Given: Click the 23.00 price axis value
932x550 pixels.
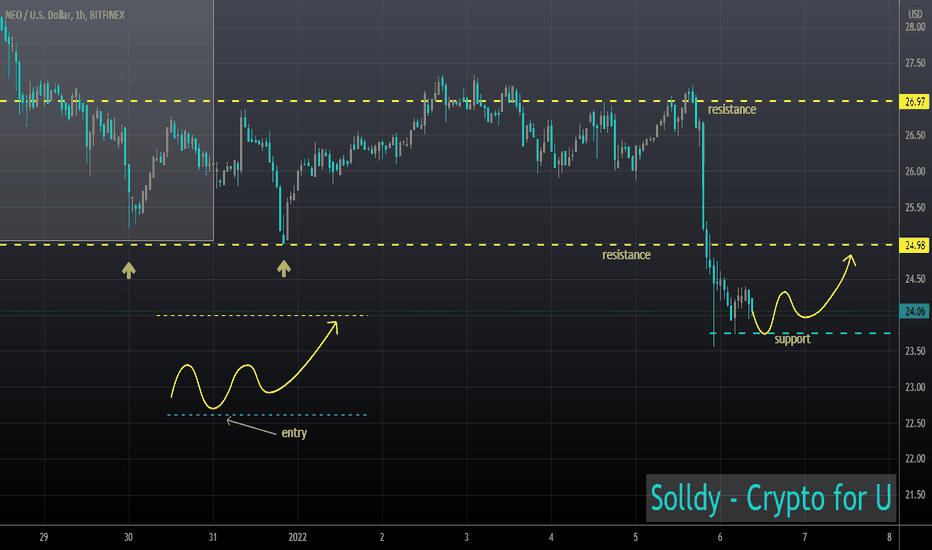Looking at the screenshot, I should tap(915, 387).
